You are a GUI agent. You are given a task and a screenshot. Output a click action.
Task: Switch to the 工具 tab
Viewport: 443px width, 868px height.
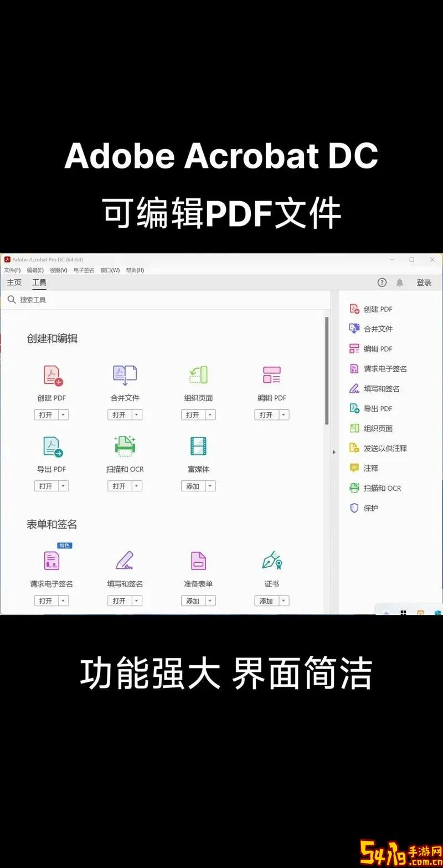39,283
